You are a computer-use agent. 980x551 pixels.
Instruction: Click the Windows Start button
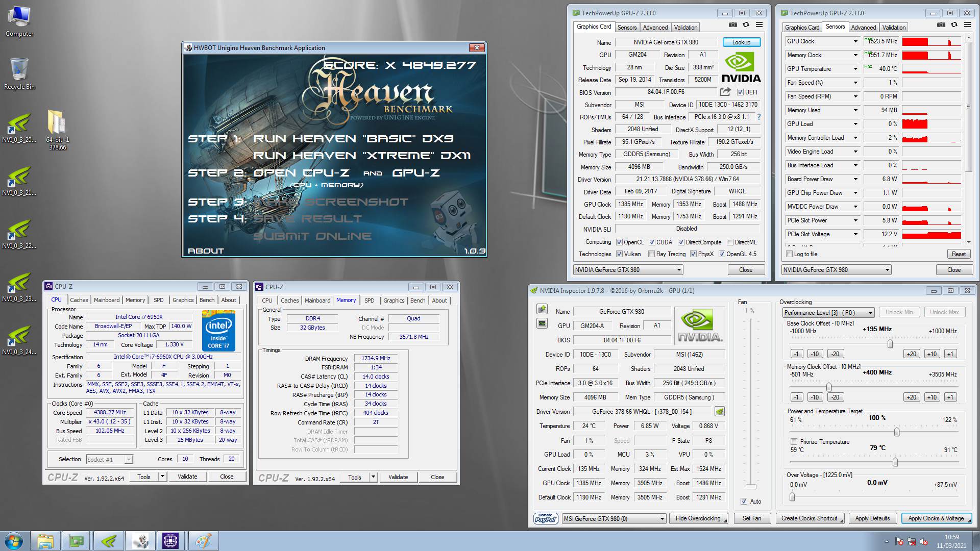[13, 541]
